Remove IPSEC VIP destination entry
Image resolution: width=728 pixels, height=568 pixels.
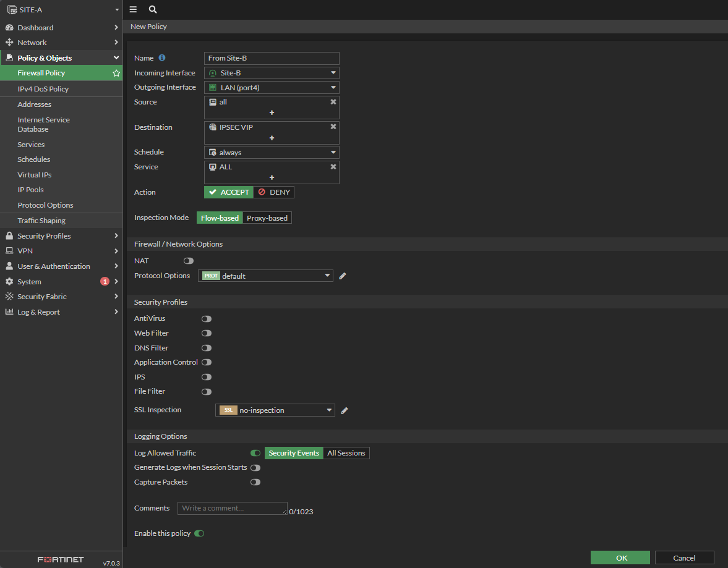pos(333,127)
